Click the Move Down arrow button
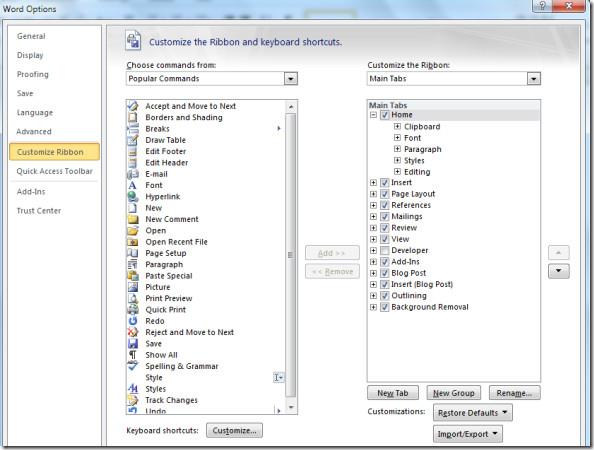Image resolution: width=594 pixels, height=450 pixels. tap(558, 271)
